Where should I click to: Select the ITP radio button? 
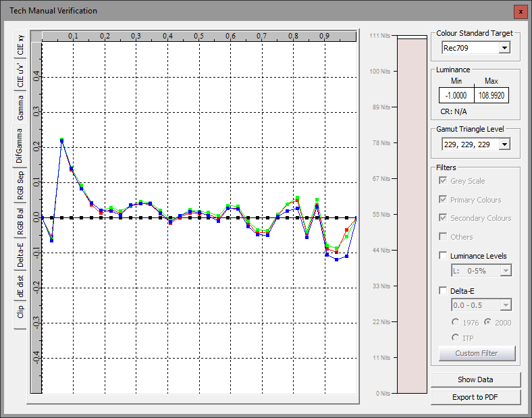click(455, 338)
